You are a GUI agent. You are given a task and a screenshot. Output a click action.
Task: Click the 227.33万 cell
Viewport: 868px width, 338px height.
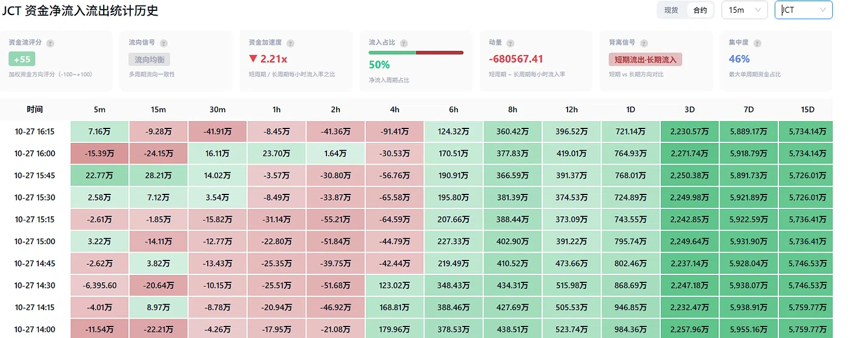tap(454, 241)
